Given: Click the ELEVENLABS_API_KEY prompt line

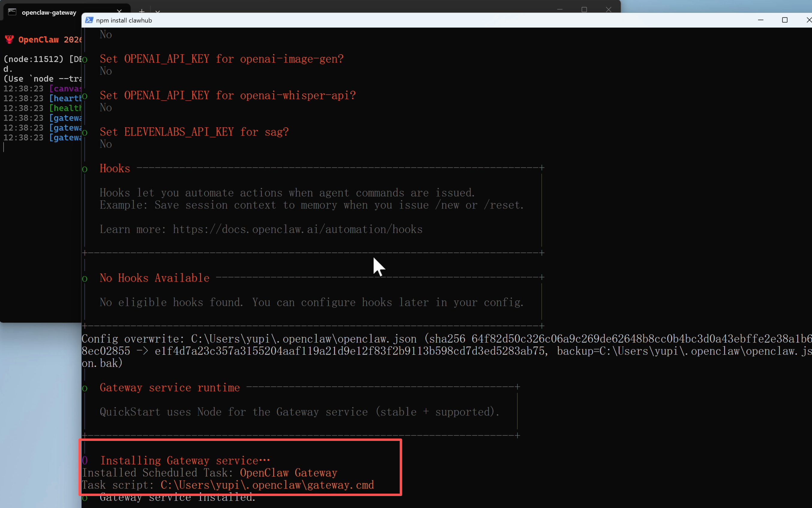Looking at the screenshot, I should click(x=194, y=132).
